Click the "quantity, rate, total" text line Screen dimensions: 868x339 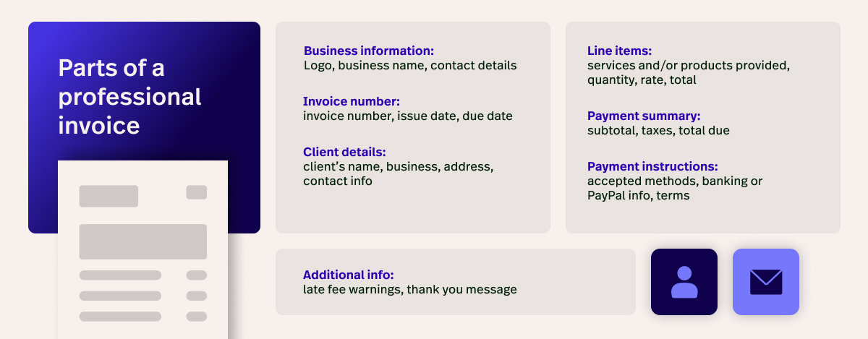(x=642, y=80)
